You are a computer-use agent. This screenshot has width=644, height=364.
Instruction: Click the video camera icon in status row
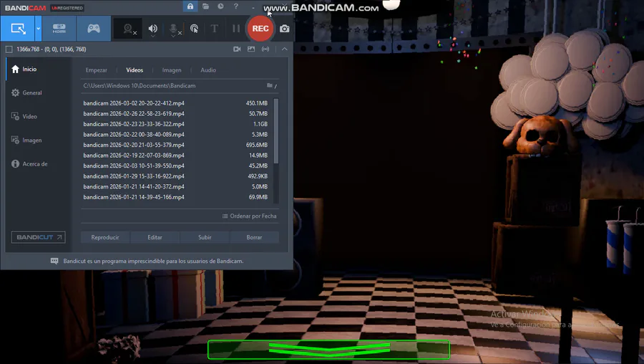(x=237, y=49)
